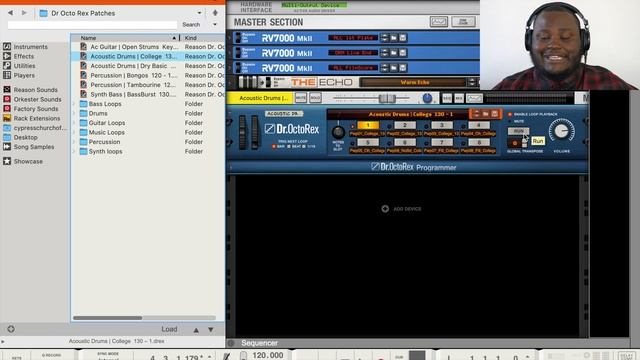Save patch on first RV7000
Image resolution: width=640 pixels, height=360 pixels.
[402, 38]
